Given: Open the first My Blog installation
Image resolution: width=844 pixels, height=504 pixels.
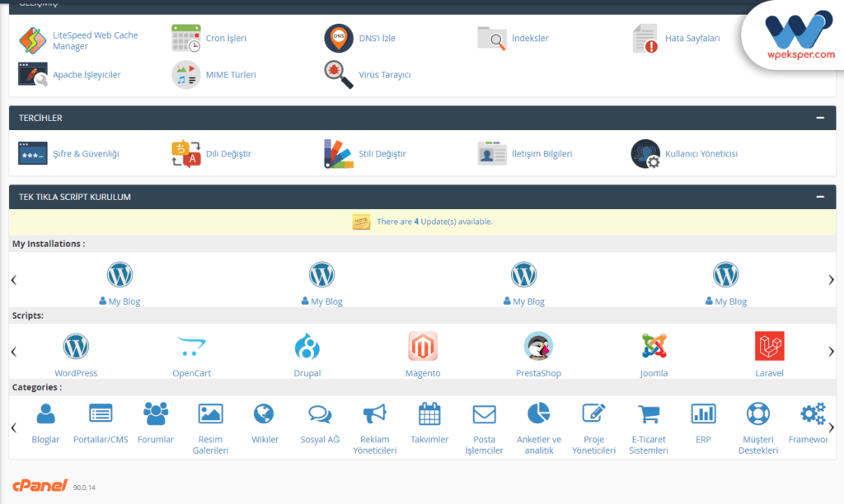Looking at the screenshot, I should [x=120, y=280].
